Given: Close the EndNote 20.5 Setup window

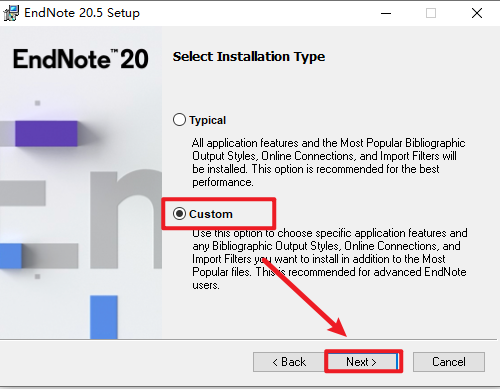Looking at the screenshot, I should pyautogui.click(x=477, y=13).
